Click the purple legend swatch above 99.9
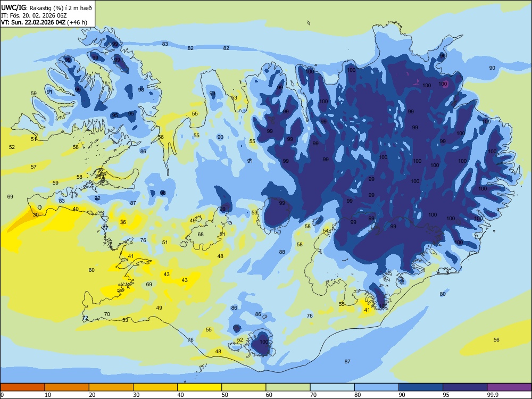 509,387
